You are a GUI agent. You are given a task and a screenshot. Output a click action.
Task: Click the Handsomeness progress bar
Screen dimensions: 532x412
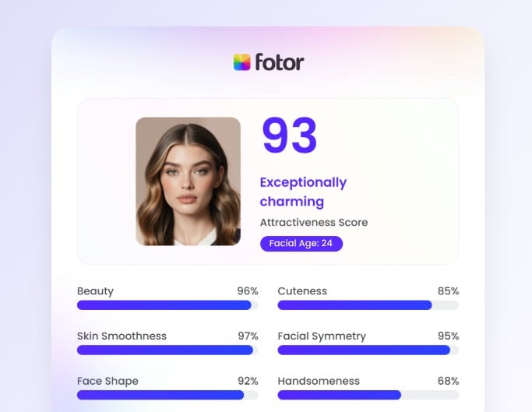pos(368,395)
